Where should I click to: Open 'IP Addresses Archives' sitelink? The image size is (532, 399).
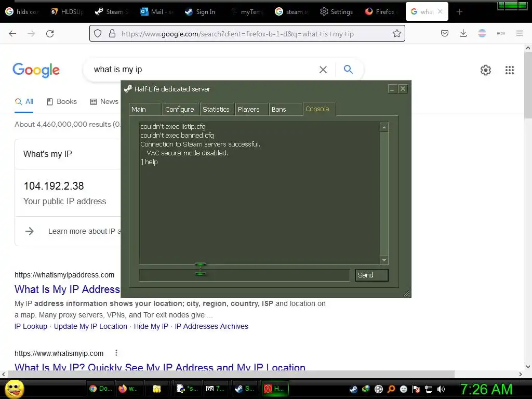(211, 326)
